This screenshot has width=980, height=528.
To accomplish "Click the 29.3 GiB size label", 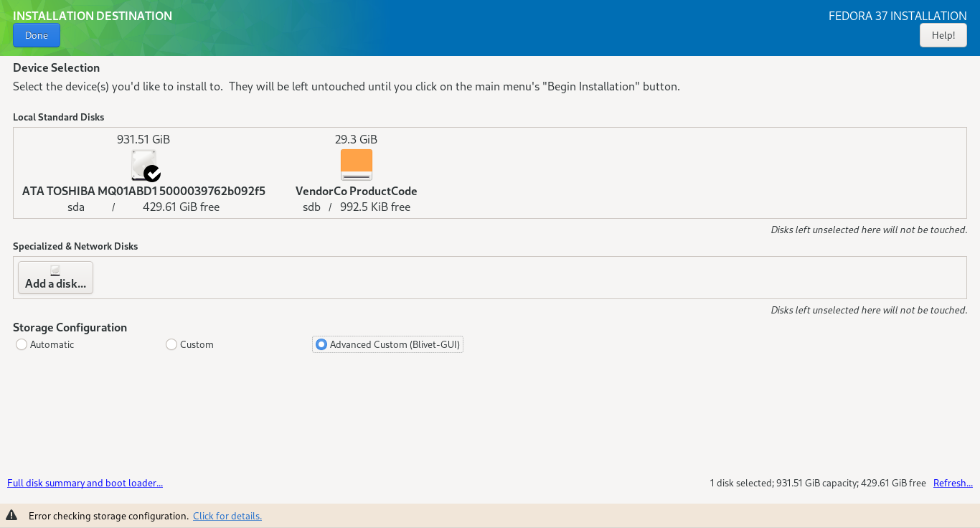I will pos(356,139).
